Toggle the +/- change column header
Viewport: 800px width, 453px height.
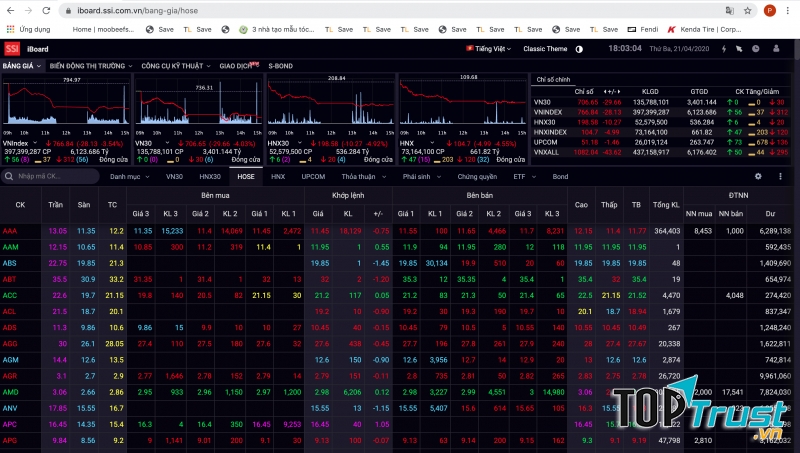coord(377,213)
